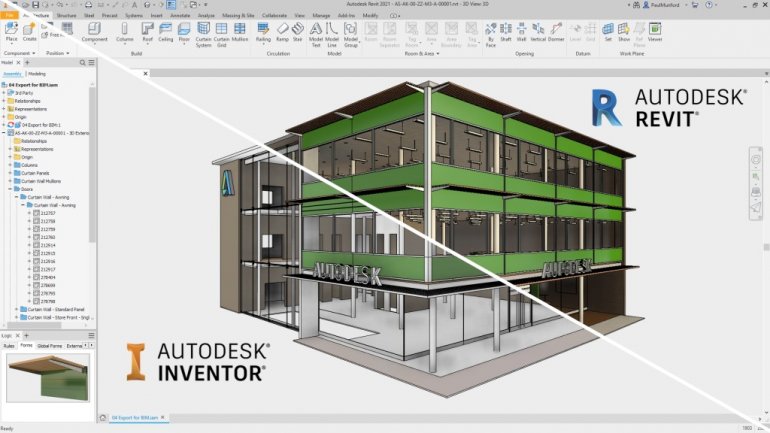Select the Ramp tool
The width and height of the screenshot is (770, 433).
tap(282, 32)
